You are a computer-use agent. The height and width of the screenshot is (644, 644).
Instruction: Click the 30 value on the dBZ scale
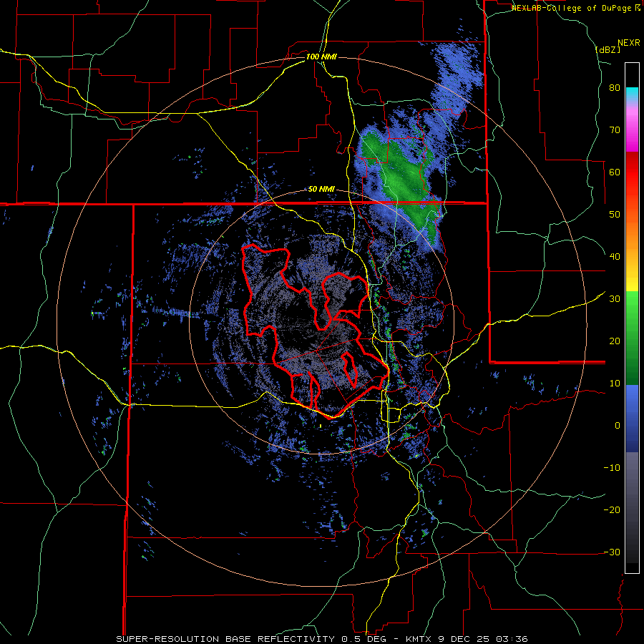[615, 299]
